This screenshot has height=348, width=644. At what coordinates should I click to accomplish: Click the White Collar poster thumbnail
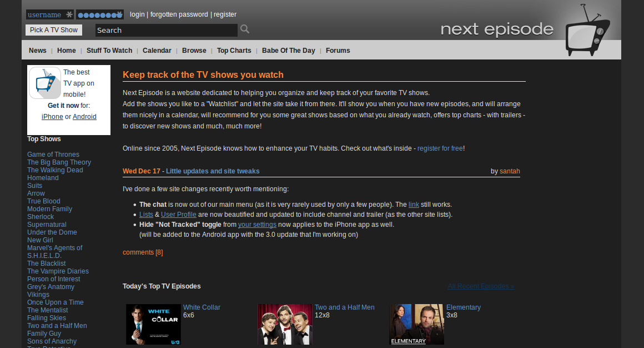pyautogui.click(x=153, y=324)
